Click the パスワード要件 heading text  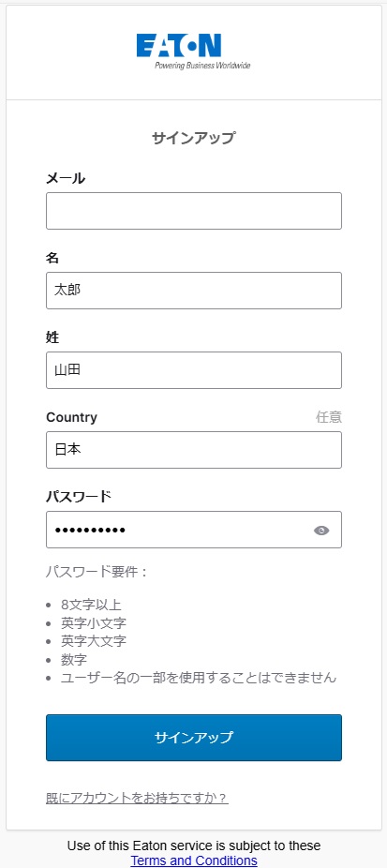pyautogui.click(x=97, y=572)
